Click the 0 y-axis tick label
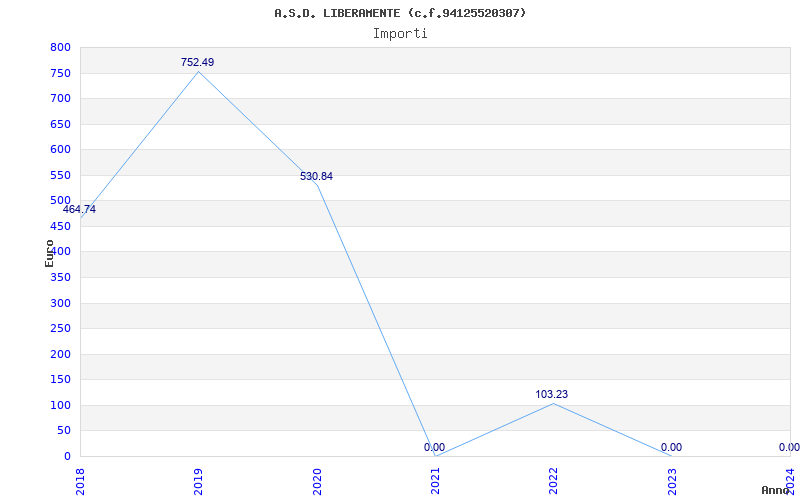Image resolution: width=800 pixels, height=500 pixels. 67,457
